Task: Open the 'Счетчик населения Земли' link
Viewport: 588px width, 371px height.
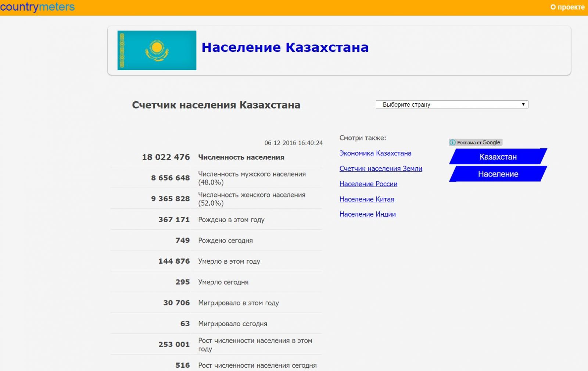Action: pyautogui.click(x=381, y=169)
